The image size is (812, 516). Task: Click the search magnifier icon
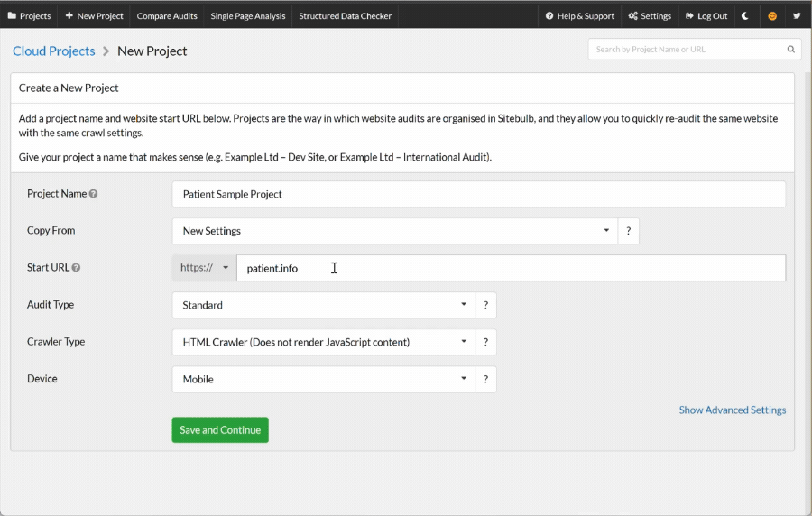790,50
